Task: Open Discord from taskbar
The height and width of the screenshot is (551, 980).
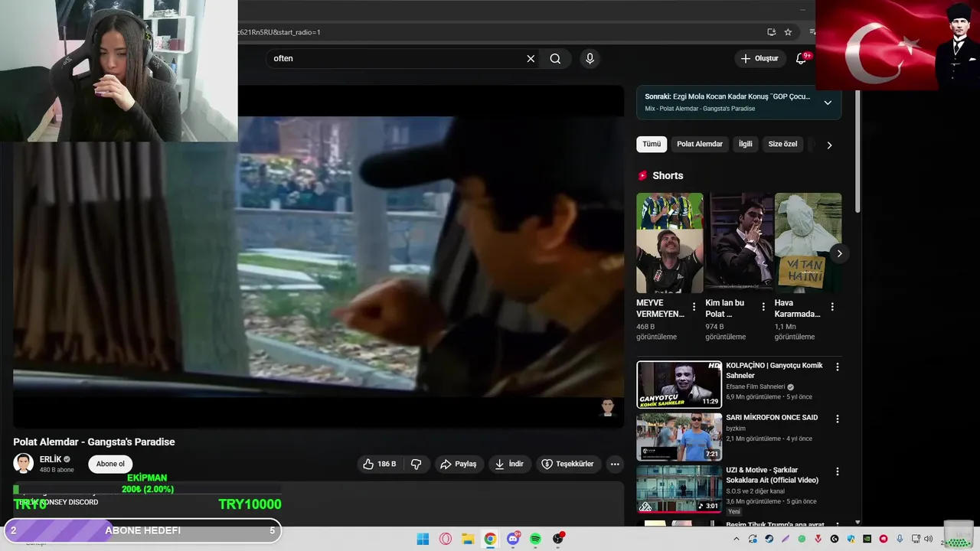Action: pos(513,539)
